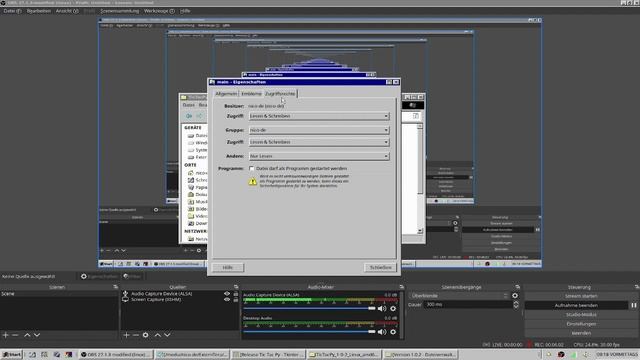Switch to OBS 27.1.3 taskbar entry
Viewport: 640px width, 360px height.
[x=116, y=354]
